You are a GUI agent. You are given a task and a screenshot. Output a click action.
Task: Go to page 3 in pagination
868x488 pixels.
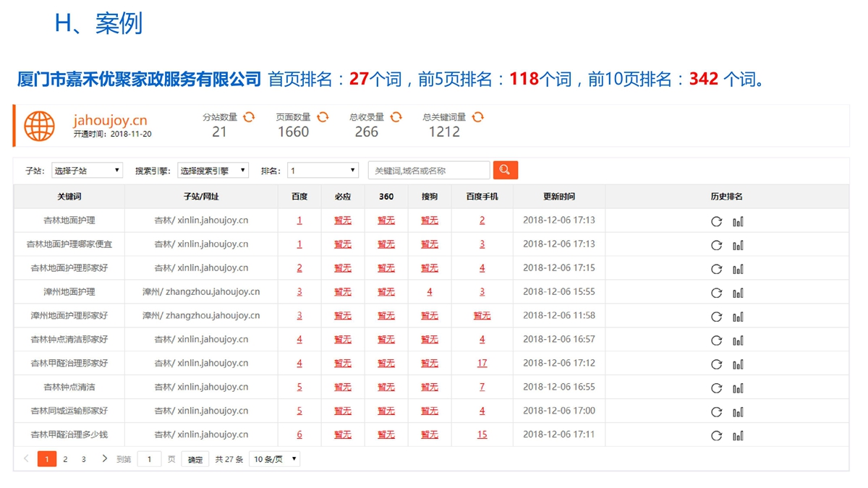tap(83, 459)
